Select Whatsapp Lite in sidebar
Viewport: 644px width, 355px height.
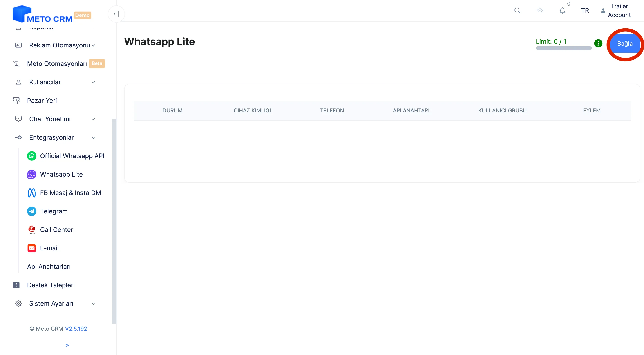[x=61, y=174]
